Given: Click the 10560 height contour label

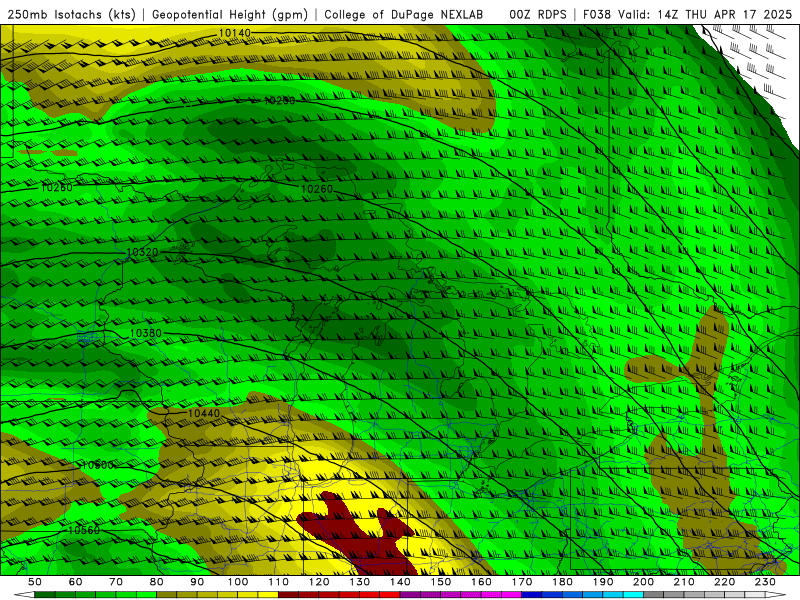Looking at the screenshot, I should point(84,530).
